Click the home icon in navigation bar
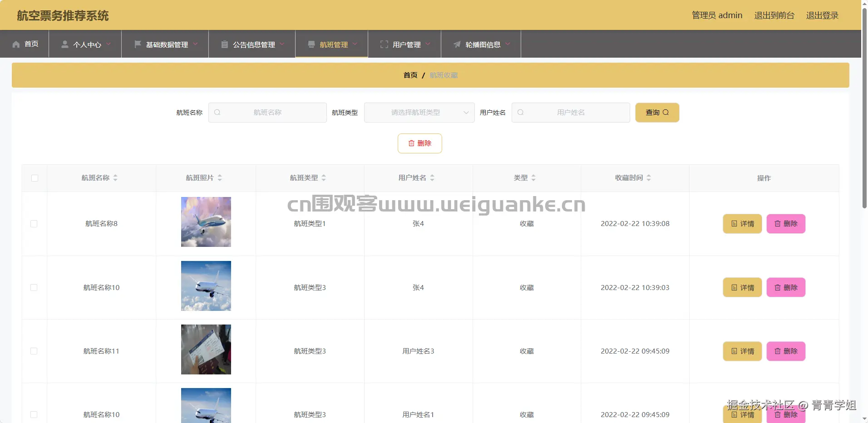The height and width of the screenshot is (423, 868). tap(16, 44)
